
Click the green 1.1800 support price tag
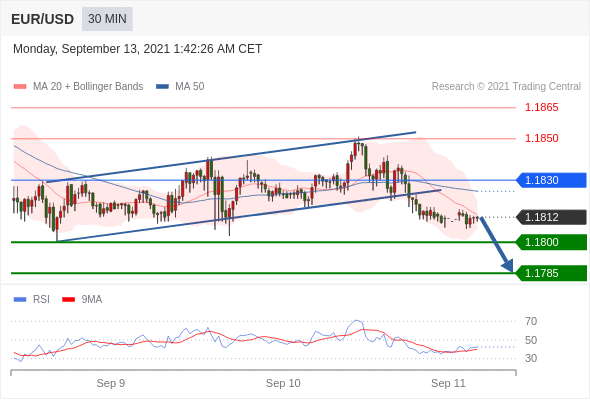click(551, 242)
